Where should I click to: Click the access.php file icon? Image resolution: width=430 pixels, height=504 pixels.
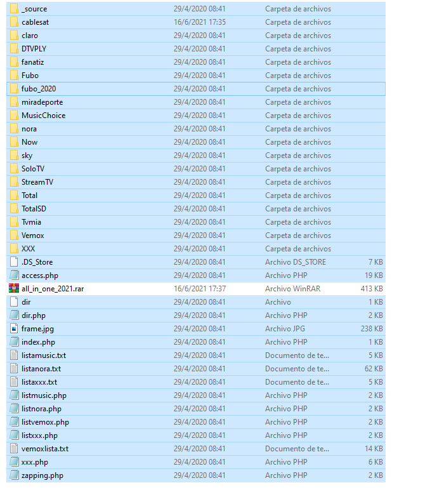pos(14,275)
